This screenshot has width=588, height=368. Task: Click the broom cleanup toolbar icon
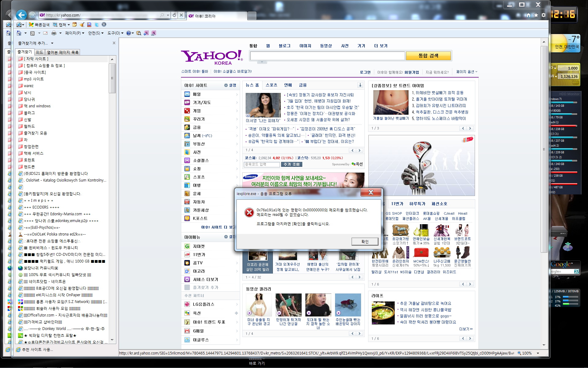pos(82,25)
